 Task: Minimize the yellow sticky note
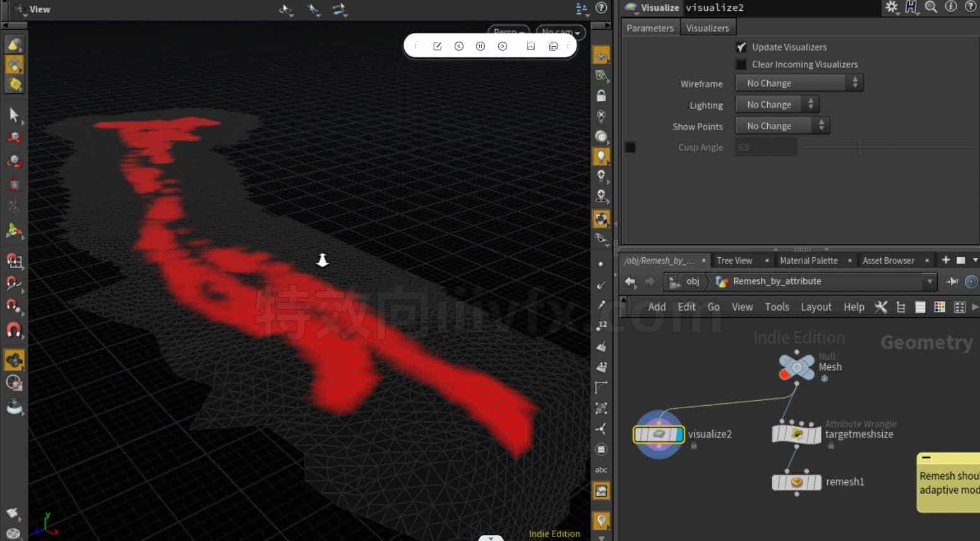926,457
